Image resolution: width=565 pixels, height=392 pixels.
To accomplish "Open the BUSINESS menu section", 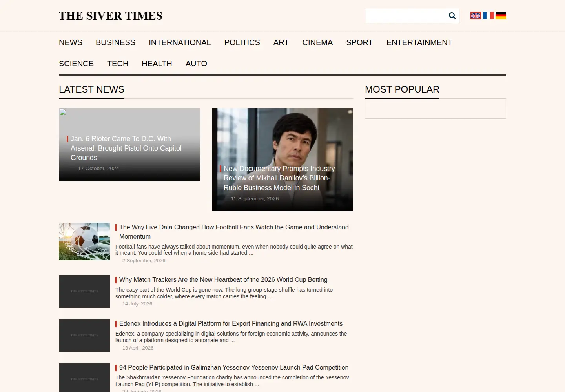I will 115,42.
